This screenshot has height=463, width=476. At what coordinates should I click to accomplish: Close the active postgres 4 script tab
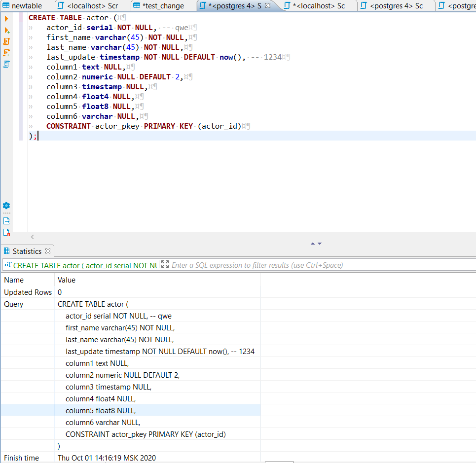[x=268, y=6]
